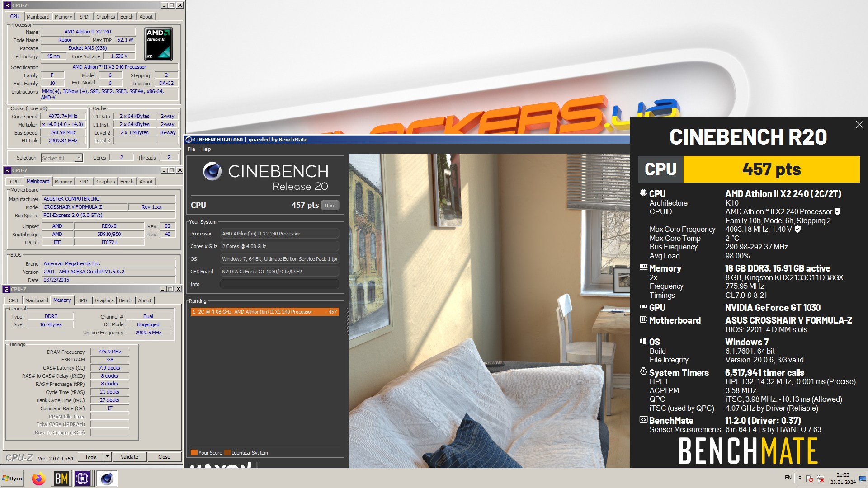Screen dimensions: 868x488
Task: Click the frequency verified shield after 1.40 V
Action: (x=797, y=229)
